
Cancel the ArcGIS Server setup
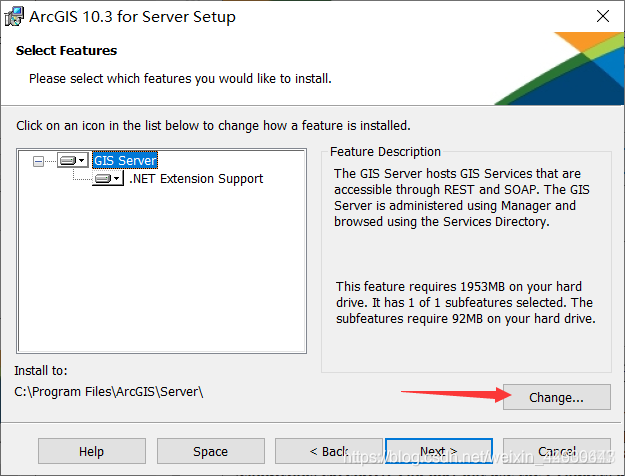556,451
